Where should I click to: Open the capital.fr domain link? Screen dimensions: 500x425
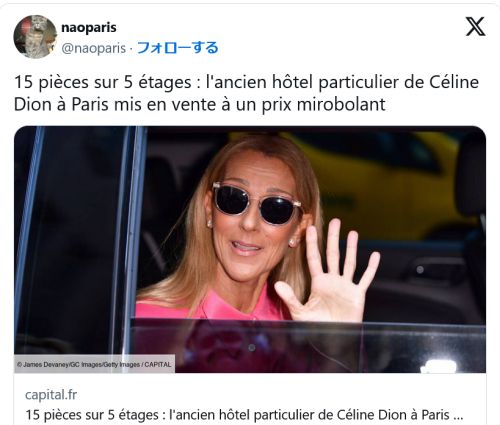(x=51, y=395)
